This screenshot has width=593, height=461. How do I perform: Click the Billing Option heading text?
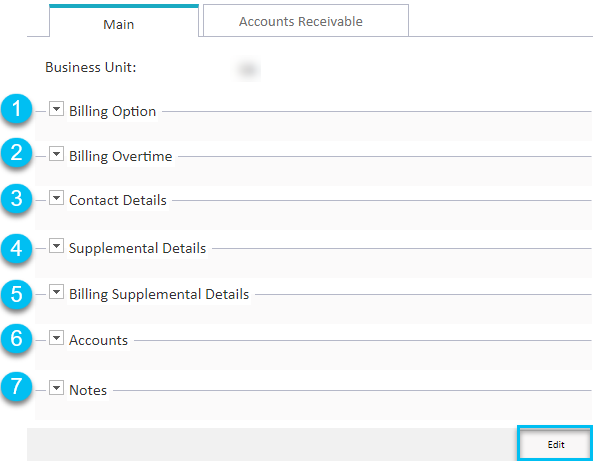112,112
